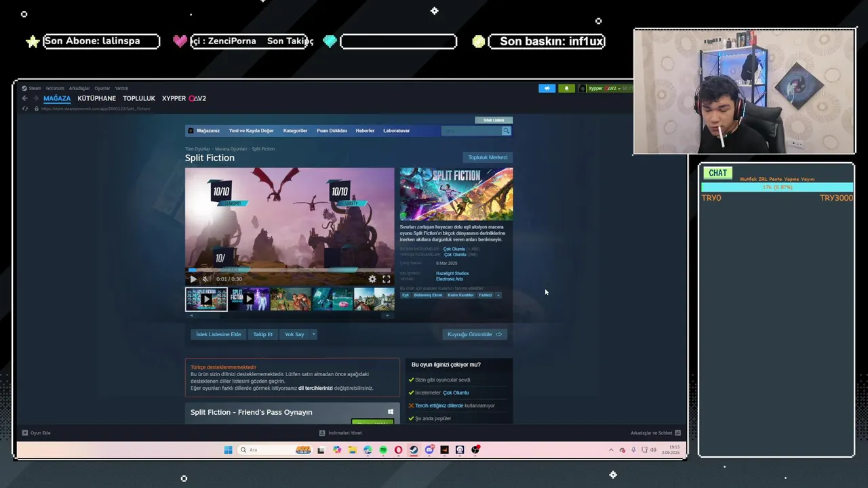Select the second trailer thumbnail
Screen dimensions: 868x488
tap(248, 299)
